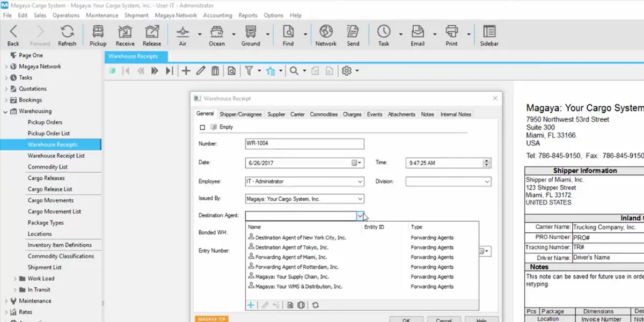The image size is (644, 322).
Task: Open the Operations menu
Action: 66,15
